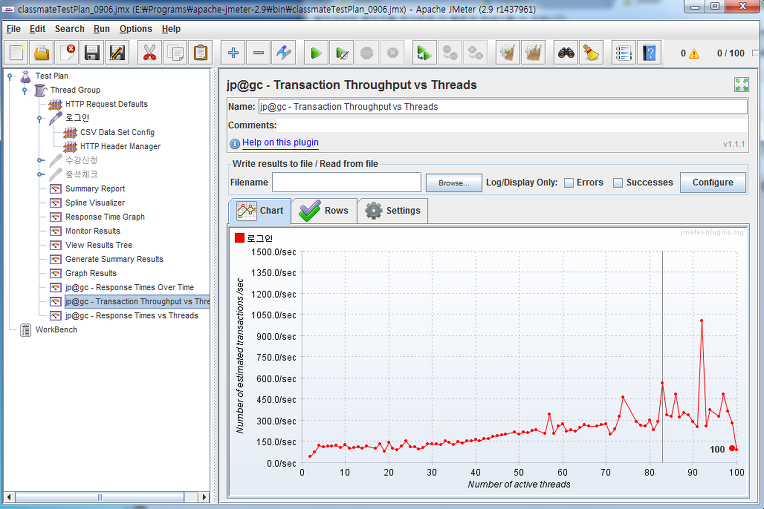
Task: Open the Search menu
Action: tap(69, 29)
